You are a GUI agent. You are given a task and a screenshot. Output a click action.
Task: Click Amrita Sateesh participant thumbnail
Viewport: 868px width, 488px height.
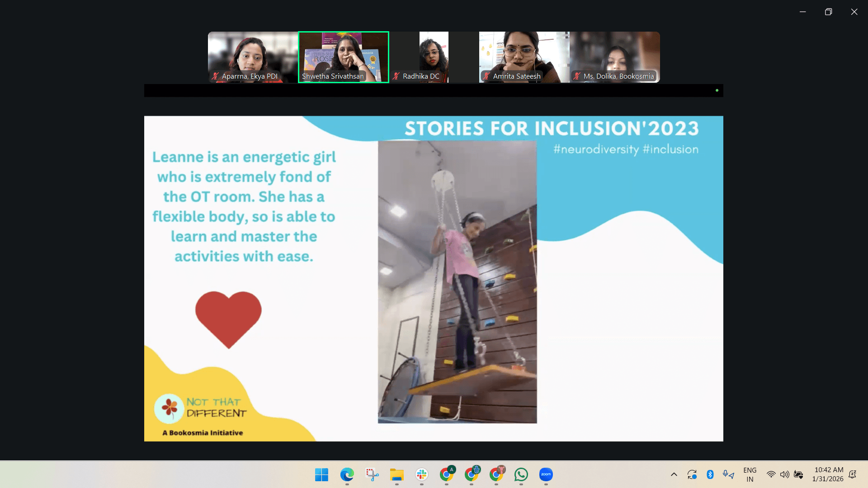tap(524, 56)
